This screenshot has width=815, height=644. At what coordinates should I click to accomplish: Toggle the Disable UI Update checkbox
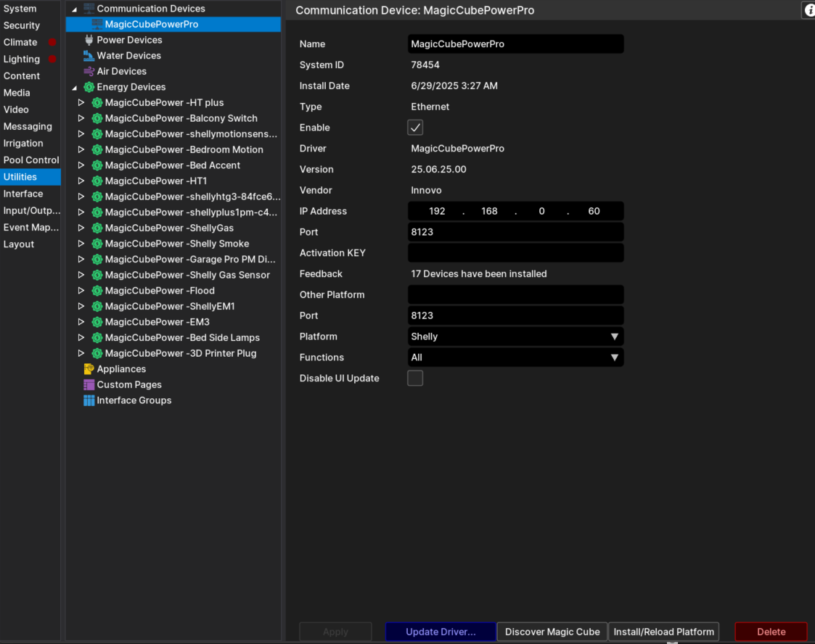[x=415, y=378]
